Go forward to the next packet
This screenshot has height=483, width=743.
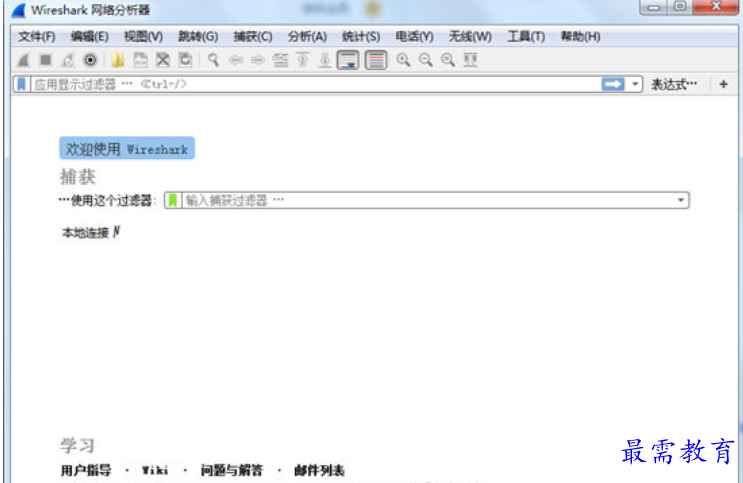pos(258,60)
